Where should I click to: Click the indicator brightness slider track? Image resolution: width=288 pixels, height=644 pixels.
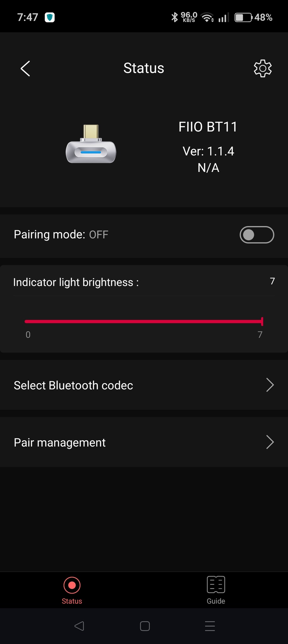143,321
